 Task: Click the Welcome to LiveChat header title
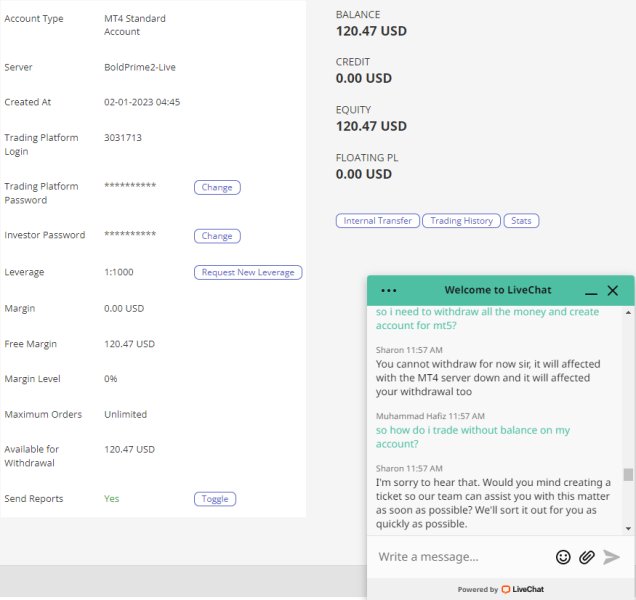(x=498, y=290)
